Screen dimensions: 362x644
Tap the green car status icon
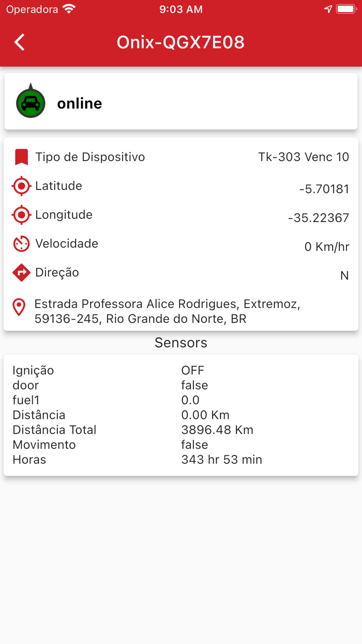[31, 103]
